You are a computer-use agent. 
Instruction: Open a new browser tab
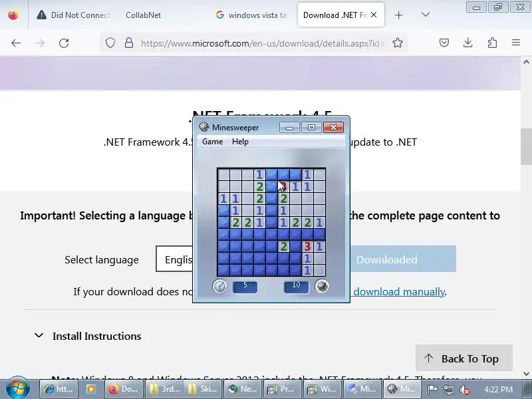398,15
